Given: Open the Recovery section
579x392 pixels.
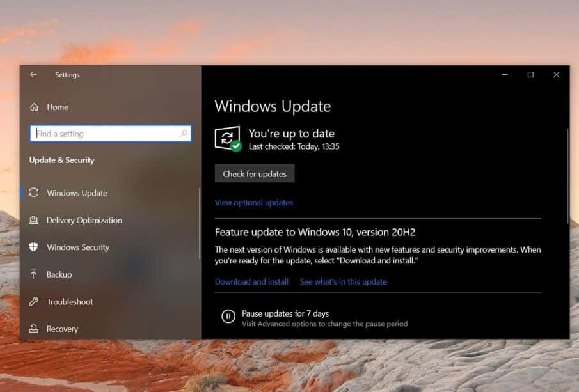Looking at the screenshot, I should pos(62,329).
